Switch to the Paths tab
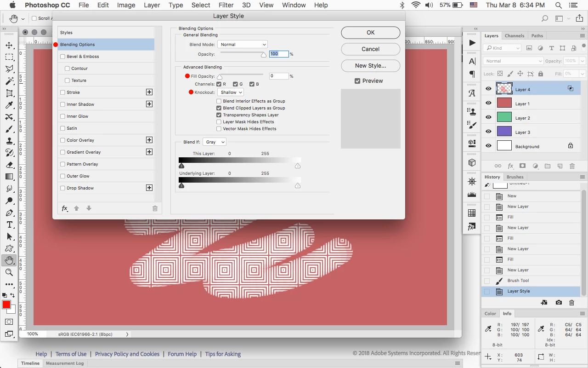This screenshot has width=588, height=368. [537, 35]
